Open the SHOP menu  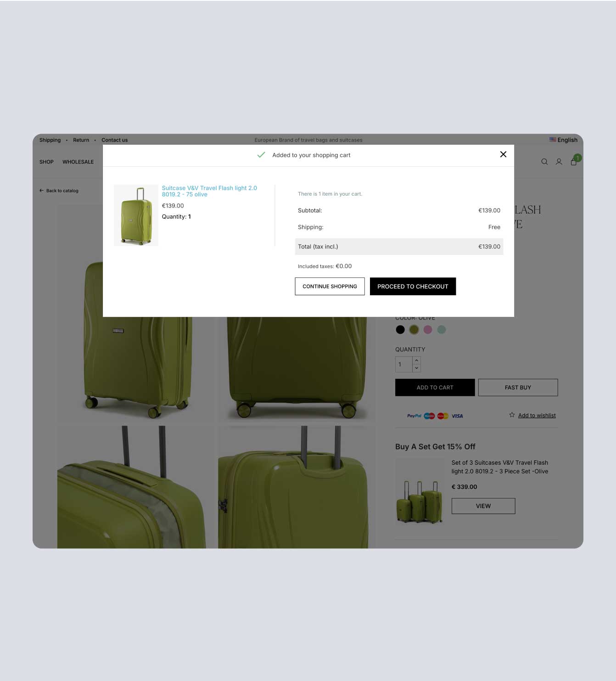click(46, 162)
